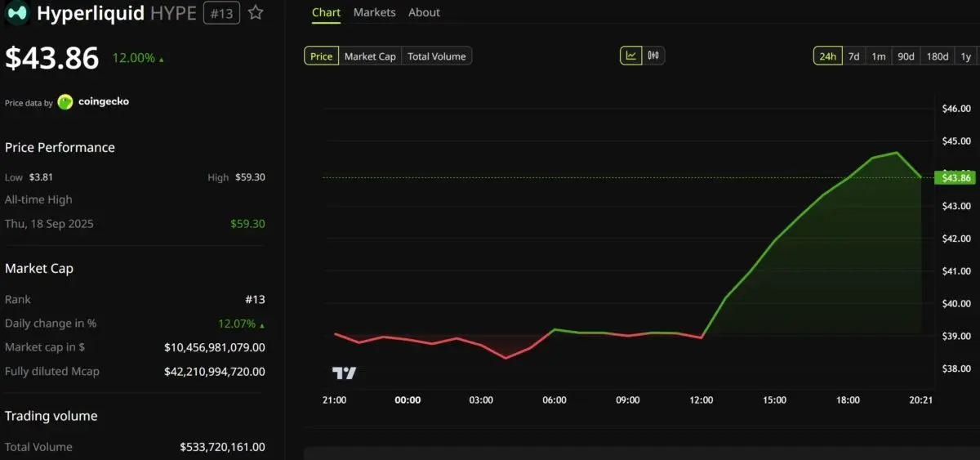
Task: Open the Markets tab
Action: tap(374, 13)
